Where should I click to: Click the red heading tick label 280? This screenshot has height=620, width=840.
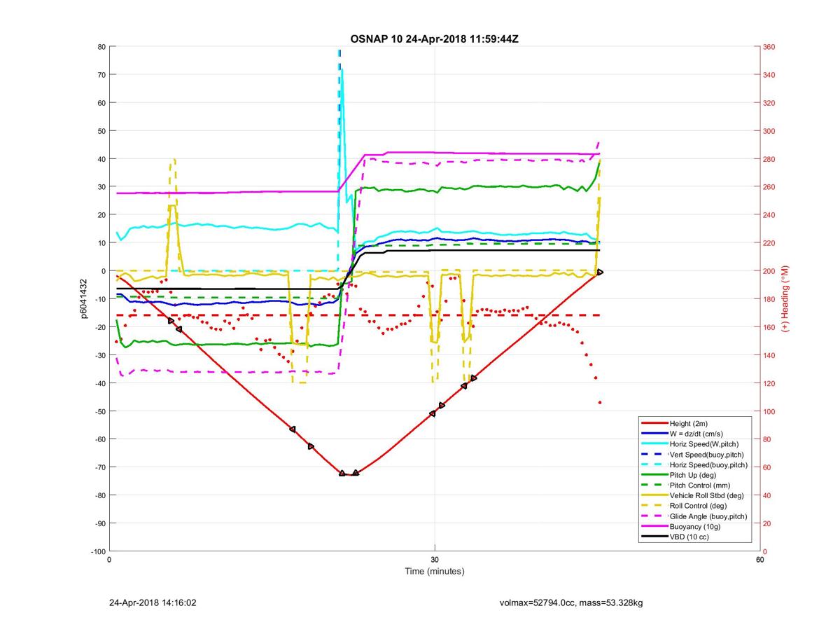tap(770, 159)
